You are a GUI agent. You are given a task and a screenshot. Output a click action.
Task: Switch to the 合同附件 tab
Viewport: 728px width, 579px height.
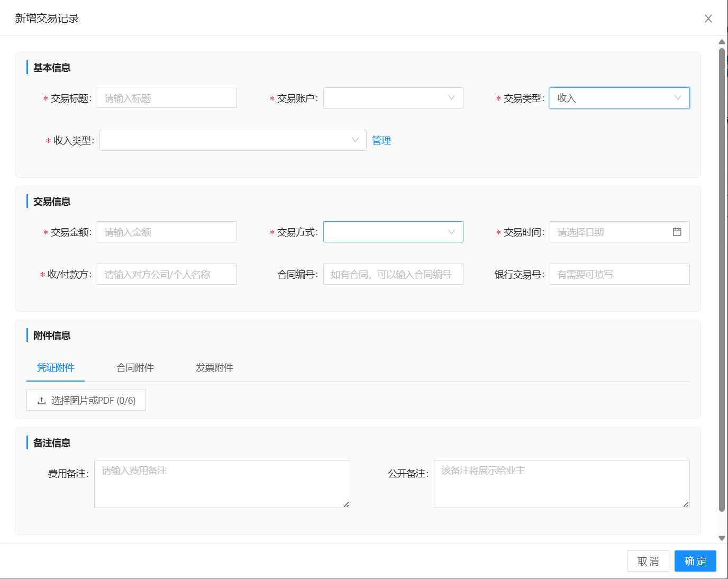pyautogui.click(x=135, y=368)
